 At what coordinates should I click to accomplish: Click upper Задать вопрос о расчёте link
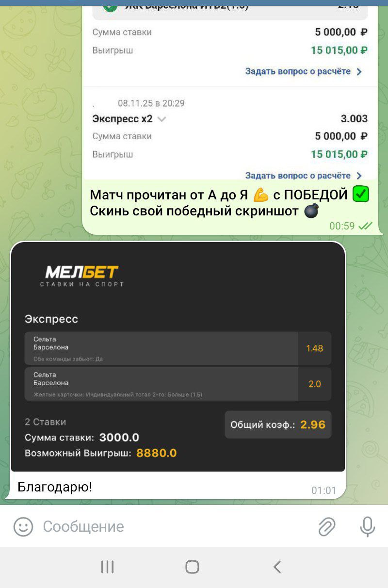298,71
